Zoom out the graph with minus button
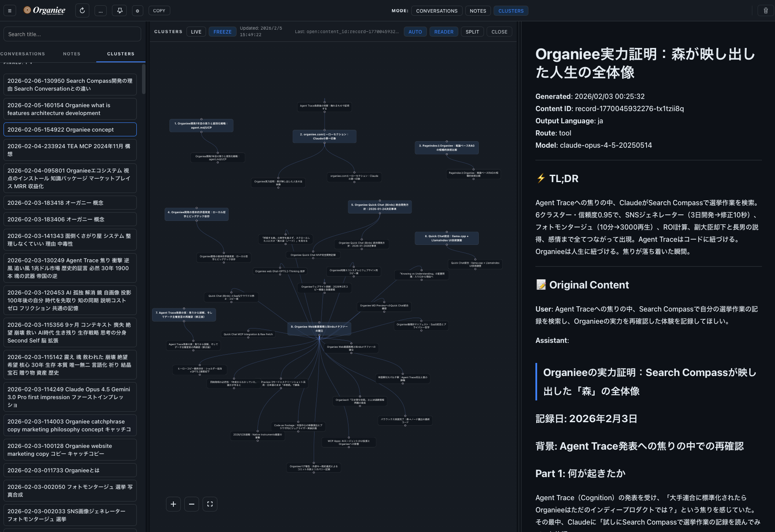Image resolution: width=775 pixels, height=532 pixels. tap(192, 504)
